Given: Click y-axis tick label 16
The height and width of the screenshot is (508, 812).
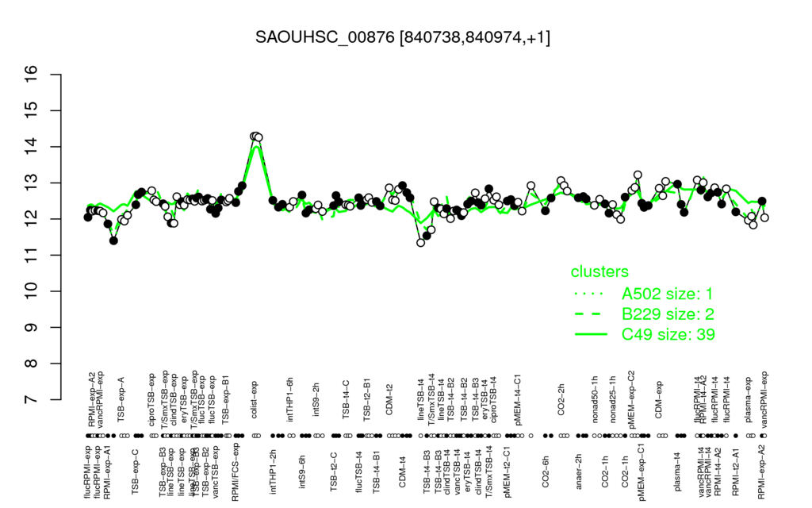Looking at the screenshot, I should pos(32,75).
